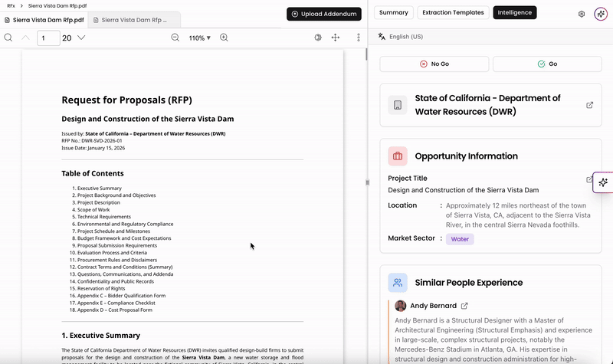Open settings gear icon in right panel
613x364 pixels.
[582, 14]
